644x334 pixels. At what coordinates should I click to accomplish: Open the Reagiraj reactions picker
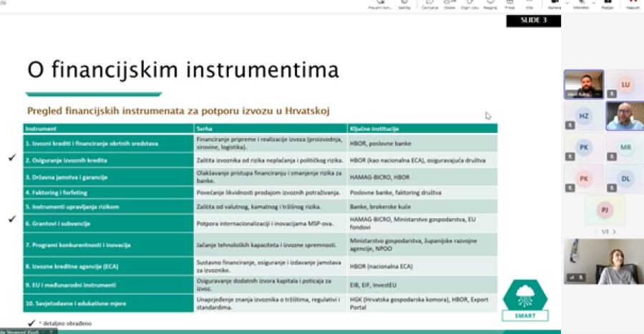pyautogui.click(x=489, y=4)
